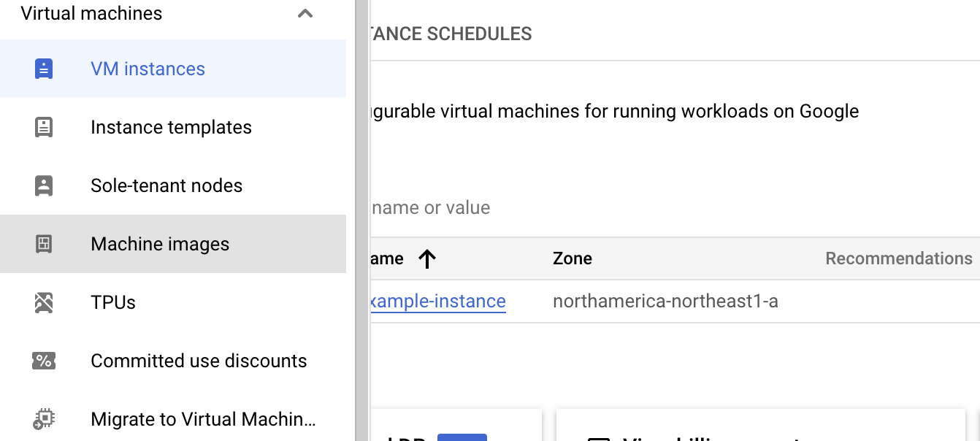Click the Migrate to Virtual Machines chip icon
This screenshot has height=441, width=980.
[x=44, y=419]
